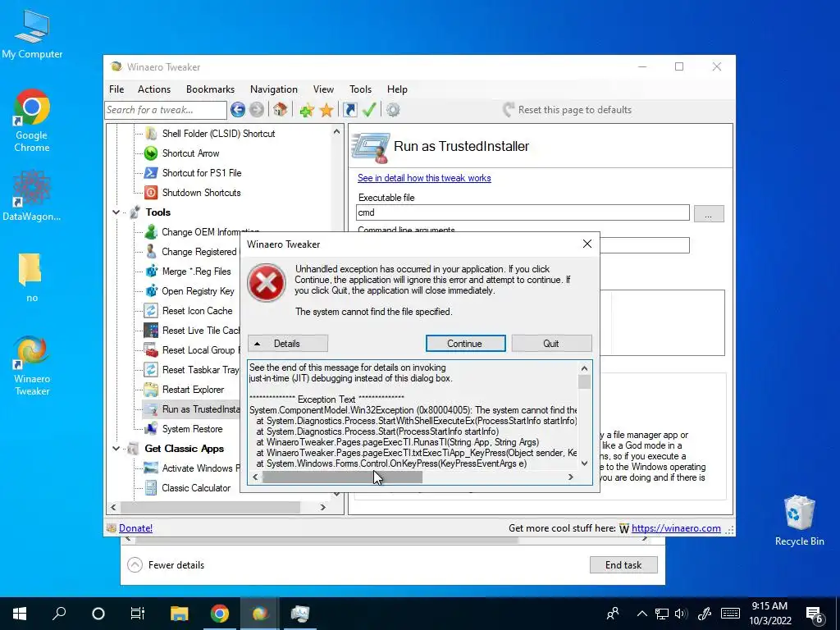Open the View menu
This screenshot has height=630, width=840.
(x=323, y=89)
